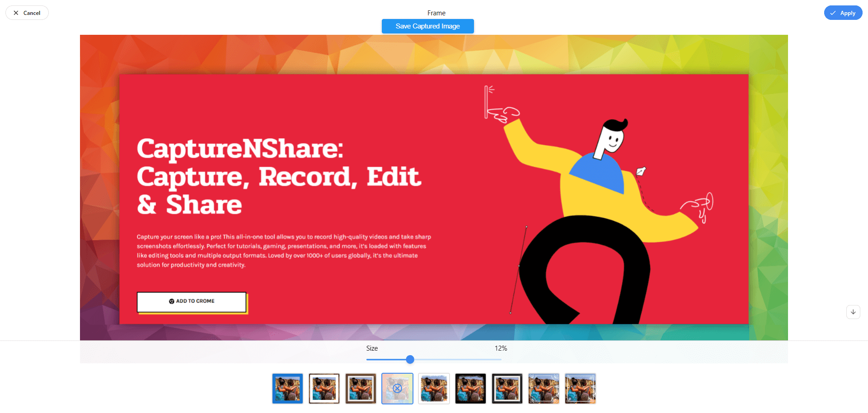Click the down arrow scroll button

click(x=853, y=312)
